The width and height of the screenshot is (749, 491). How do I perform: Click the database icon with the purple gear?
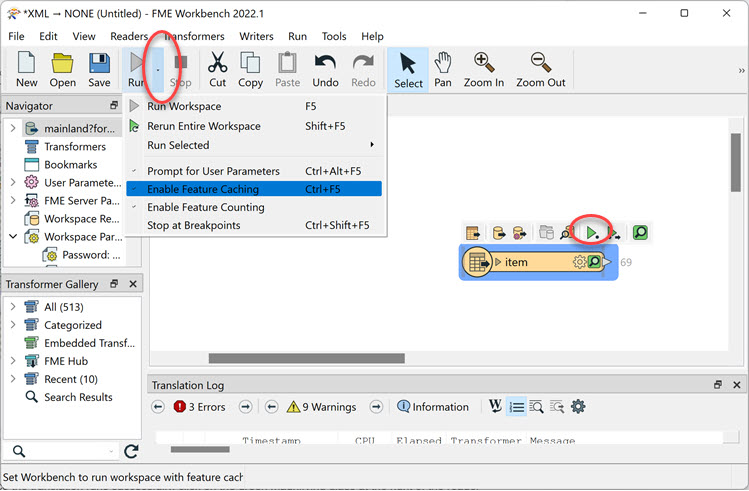click(x=519, y=233)
